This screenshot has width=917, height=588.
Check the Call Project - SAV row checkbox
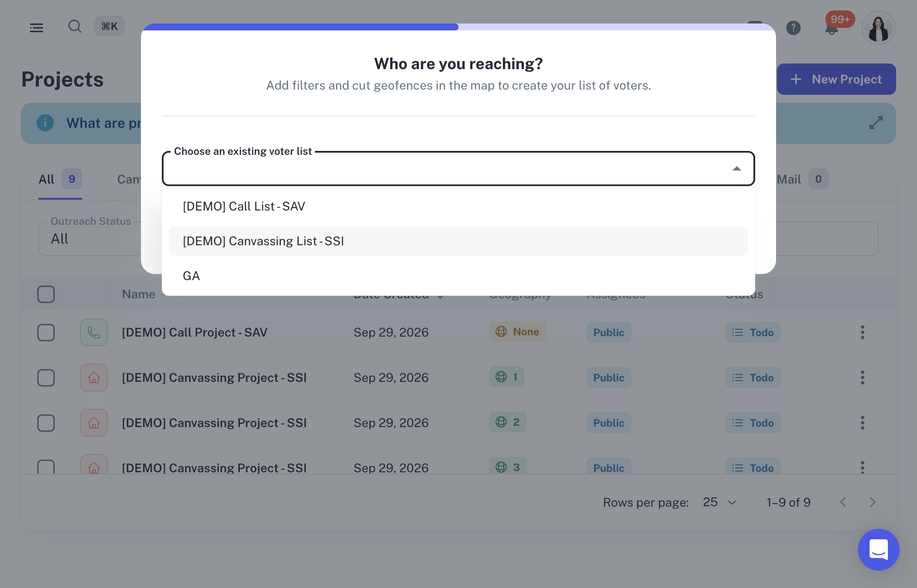click(46, 333)
